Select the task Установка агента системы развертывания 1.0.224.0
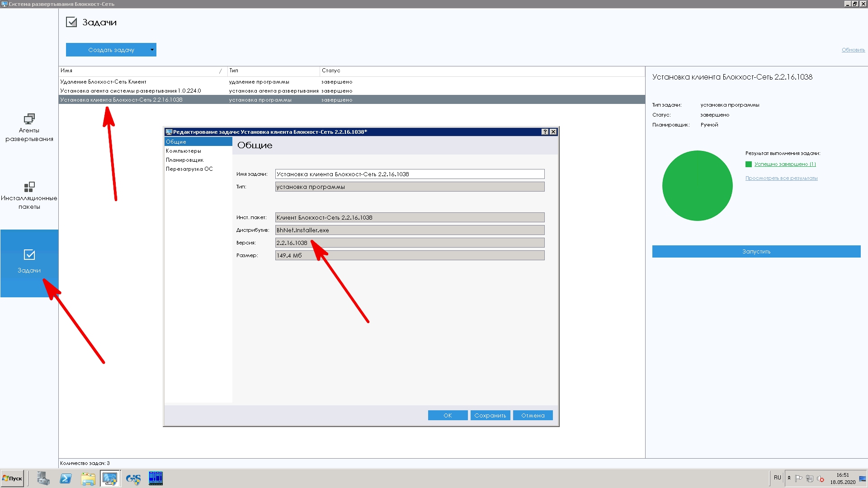The image size is (868, 488). (352, 91)
